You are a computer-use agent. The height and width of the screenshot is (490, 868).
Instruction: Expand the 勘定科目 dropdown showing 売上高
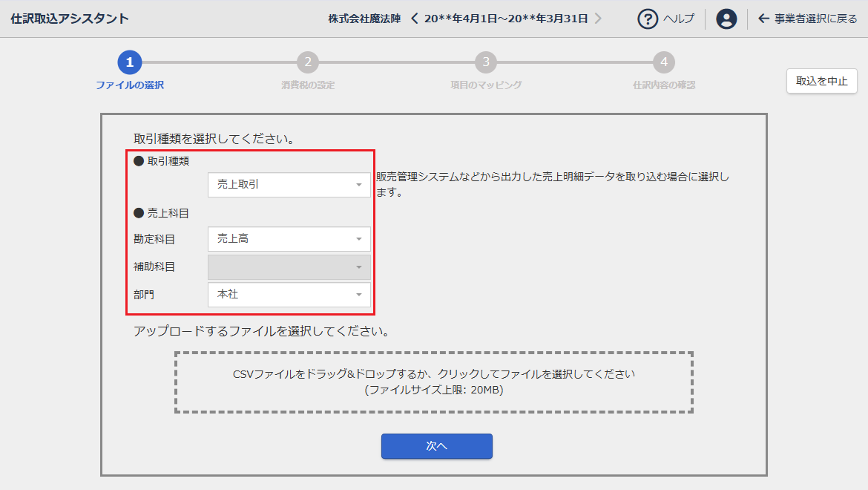point(289,239)
